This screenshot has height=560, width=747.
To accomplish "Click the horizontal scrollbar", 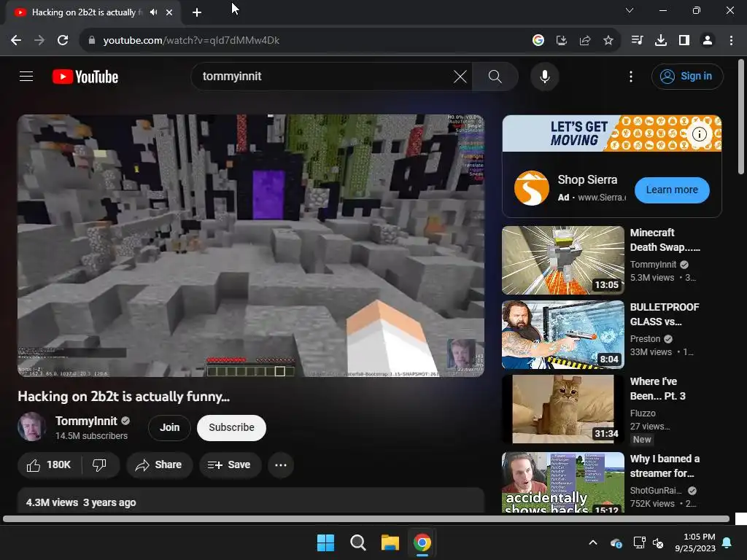I will [x=366, y=519].
